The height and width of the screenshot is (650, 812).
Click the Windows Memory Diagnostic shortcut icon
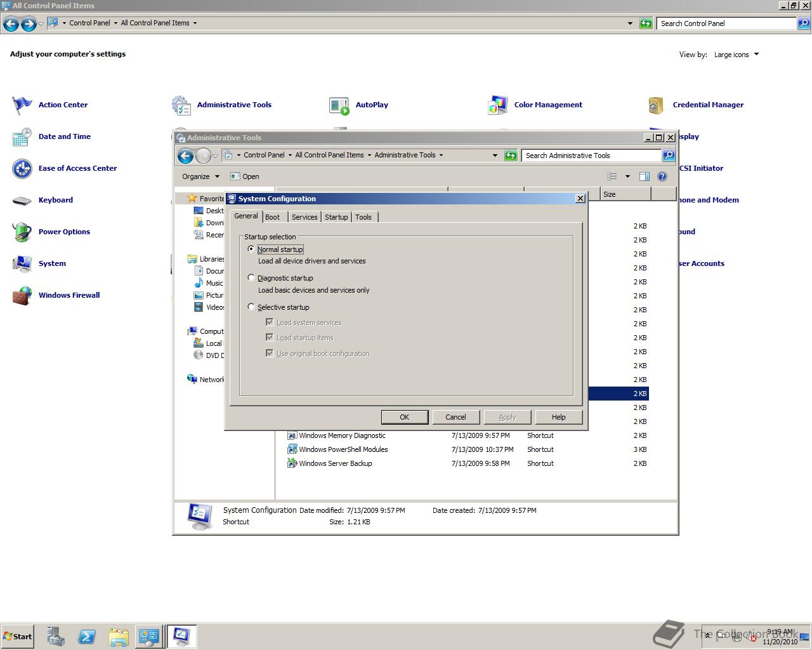pos(292,435)
